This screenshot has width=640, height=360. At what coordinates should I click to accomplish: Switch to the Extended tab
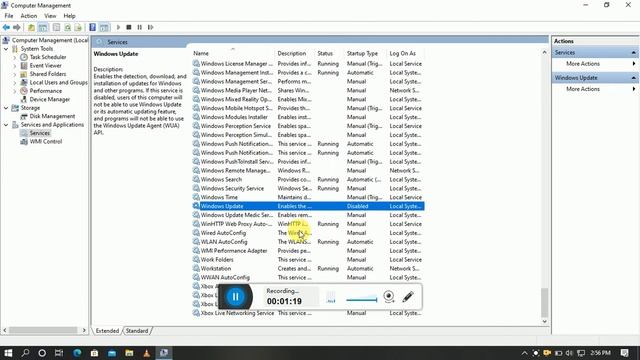click(x=107, y=331)
